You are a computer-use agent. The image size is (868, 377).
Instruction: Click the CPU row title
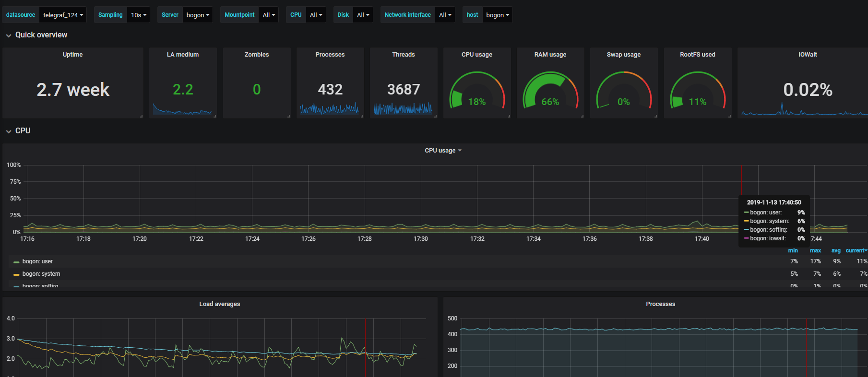(23, 131)
